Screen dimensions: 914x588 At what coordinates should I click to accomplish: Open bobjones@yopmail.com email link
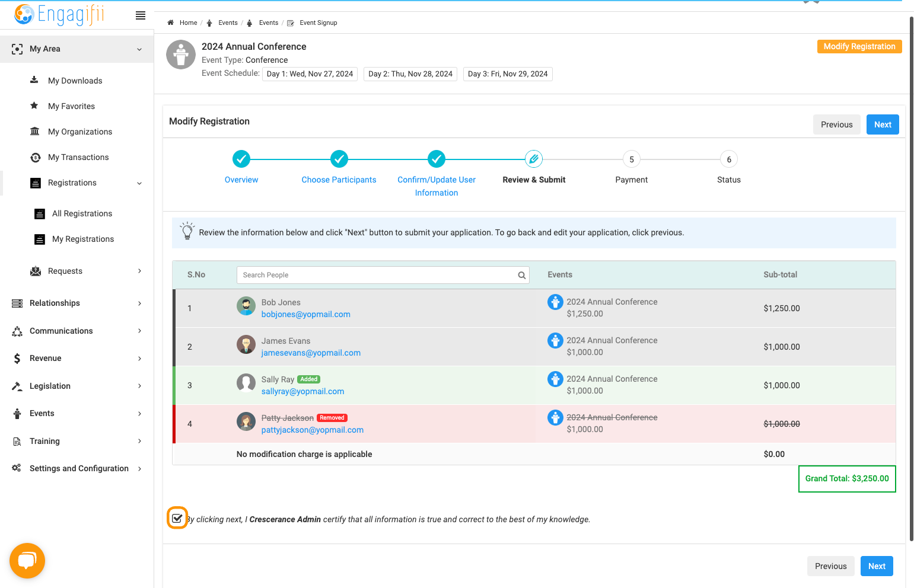[306, 314]
